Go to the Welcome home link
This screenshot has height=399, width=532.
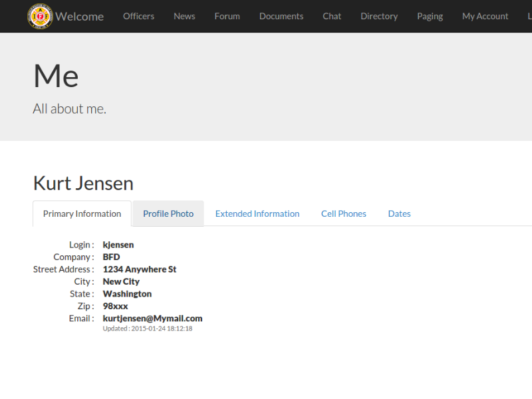pos(79,16)
